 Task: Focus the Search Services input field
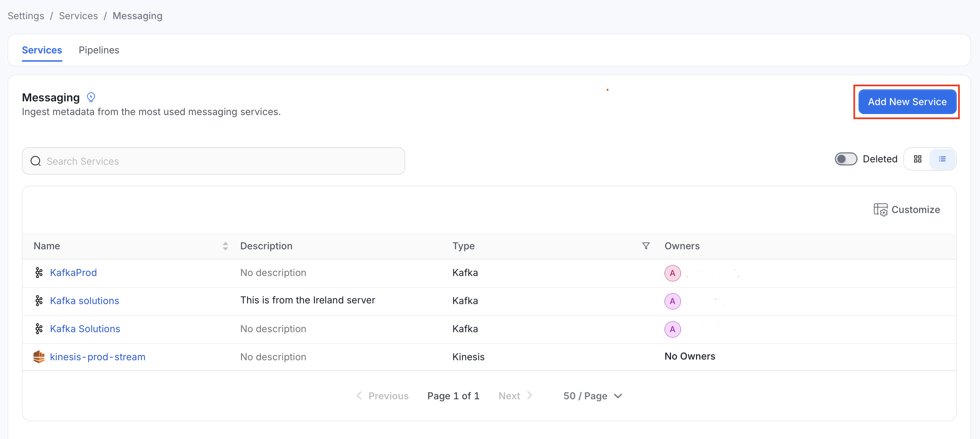point(214,161)
